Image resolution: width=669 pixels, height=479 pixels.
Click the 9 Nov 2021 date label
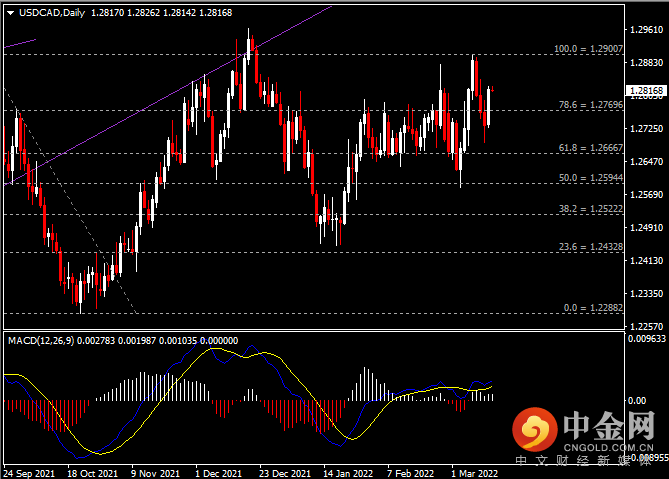tap(155, 473)
